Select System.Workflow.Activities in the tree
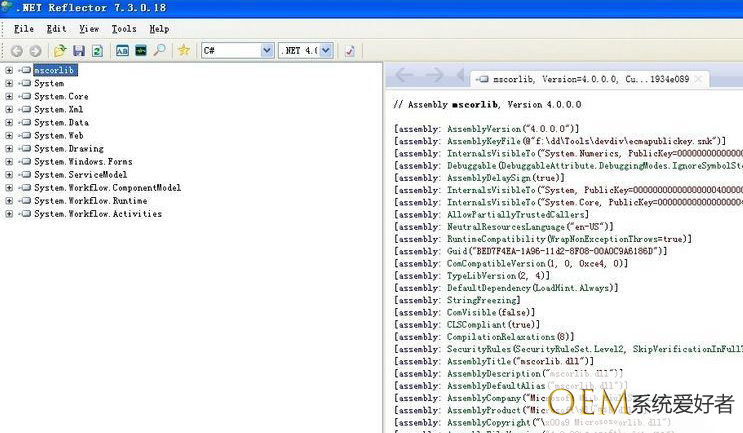This screenshot has width=743, height=433. click(x=97, y=214)
